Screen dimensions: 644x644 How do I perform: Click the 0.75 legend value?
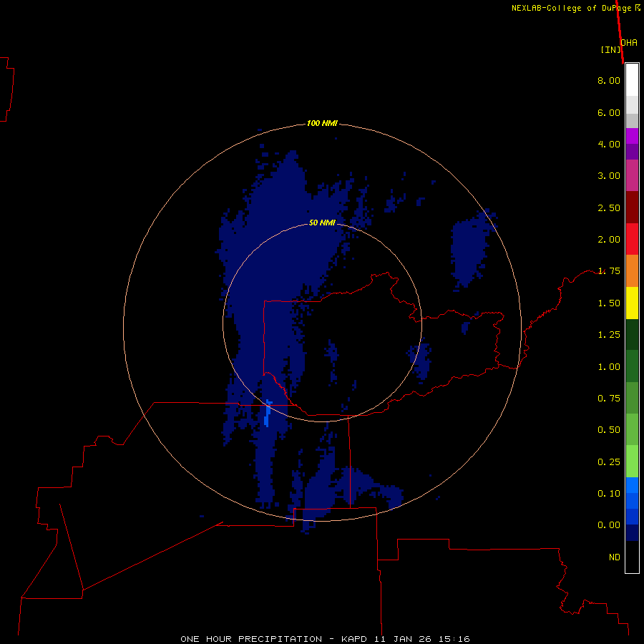[x=609, y=399]
